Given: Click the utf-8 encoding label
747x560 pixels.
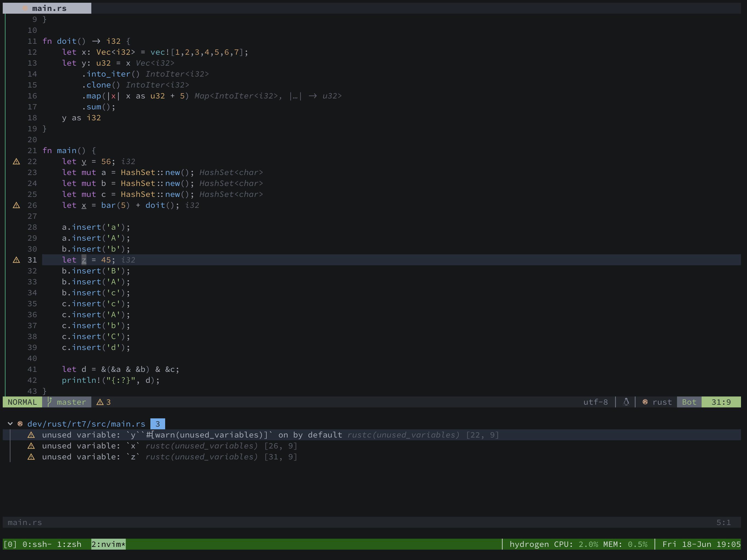Looking at the screenshot, I should [596, 402].
